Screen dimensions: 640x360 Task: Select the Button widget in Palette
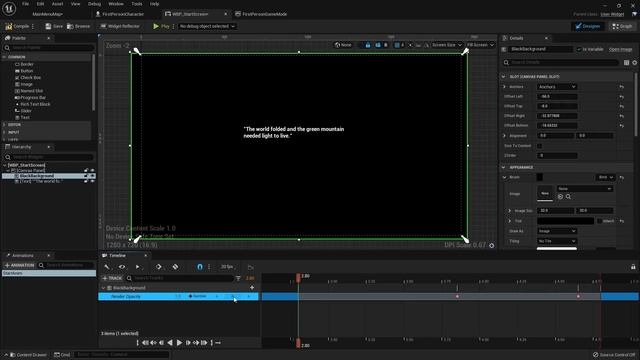(x=27, y=71)
